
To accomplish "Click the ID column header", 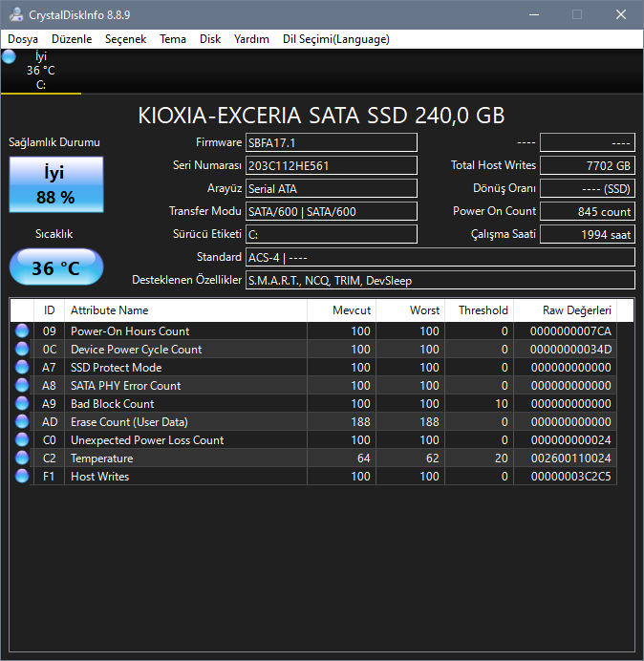I will click(x=49, y=310).
